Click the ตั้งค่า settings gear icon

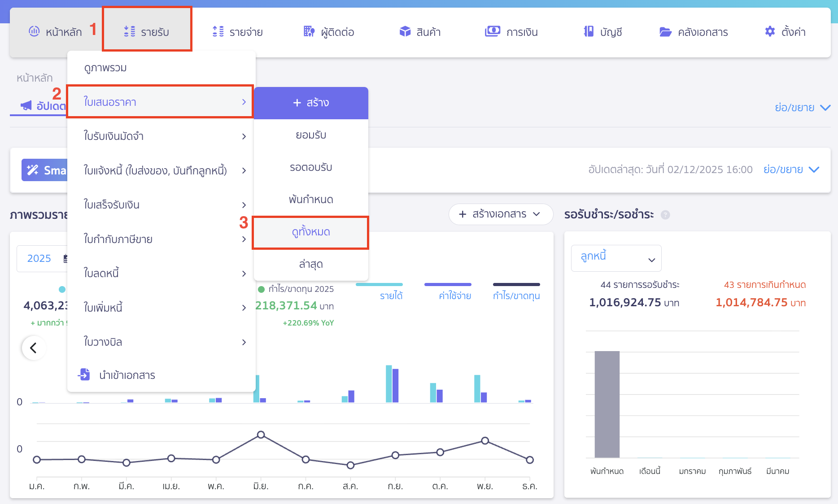(x=770, y=32)
